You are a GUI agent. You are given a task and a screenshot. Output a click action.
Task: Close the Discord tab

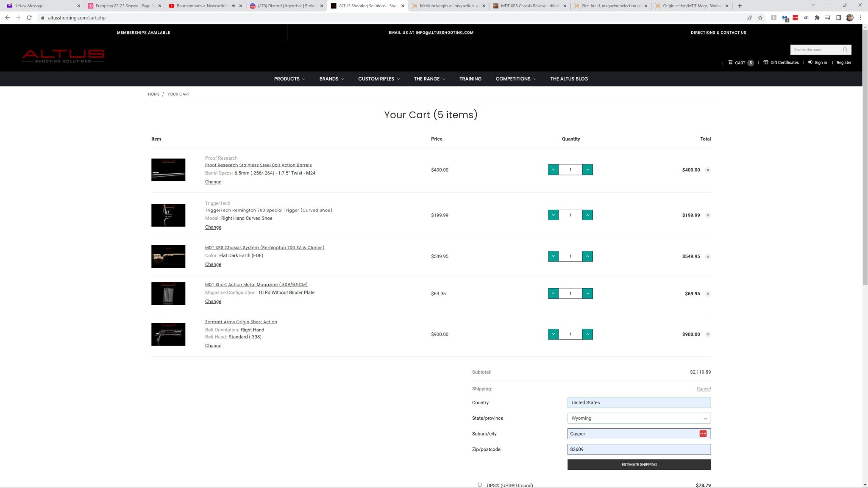pos(322,6)
